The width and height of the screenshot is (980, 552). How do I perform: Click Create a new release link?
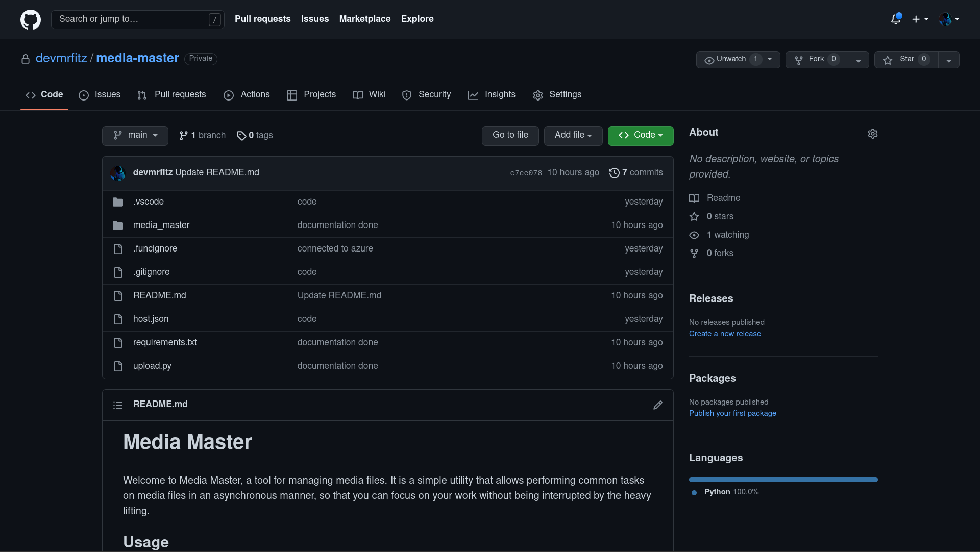(x=725, y=334)
